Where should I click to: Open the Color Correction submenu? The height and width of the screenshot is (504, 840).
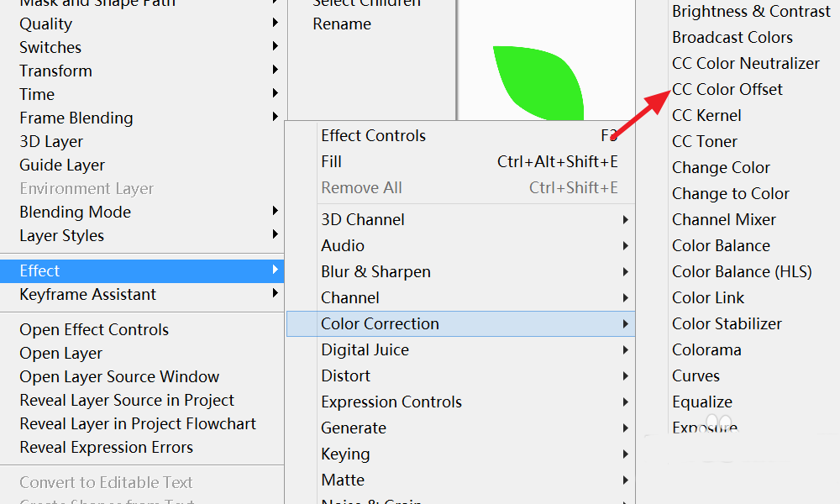[x=380, y=323]
